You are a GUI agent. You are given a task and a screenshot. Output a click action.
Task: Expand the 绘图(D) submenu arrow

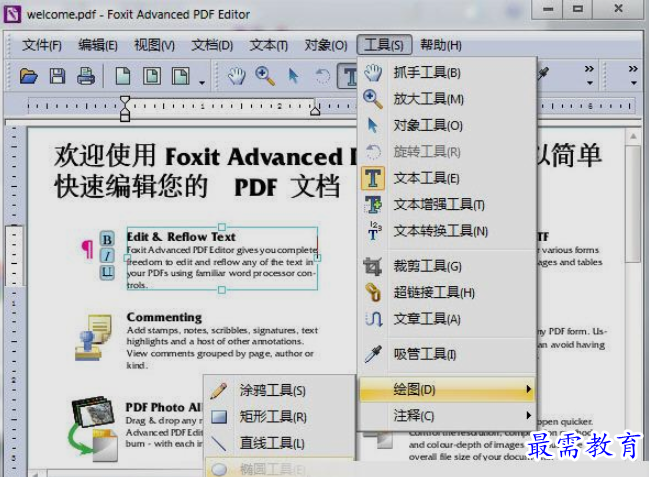pos(528,389)
